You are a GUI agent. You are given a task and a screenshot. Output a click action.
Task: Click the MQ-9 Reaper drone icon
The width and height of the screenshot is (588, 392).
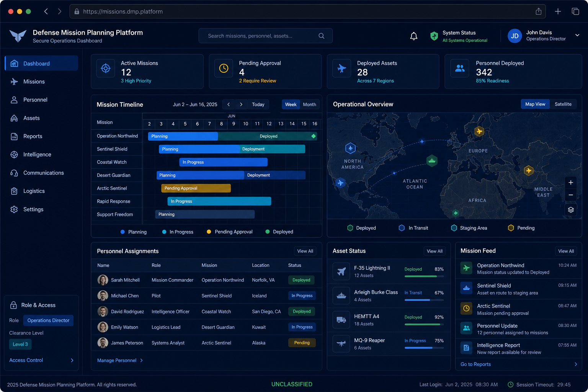click(x=341, y=344)
